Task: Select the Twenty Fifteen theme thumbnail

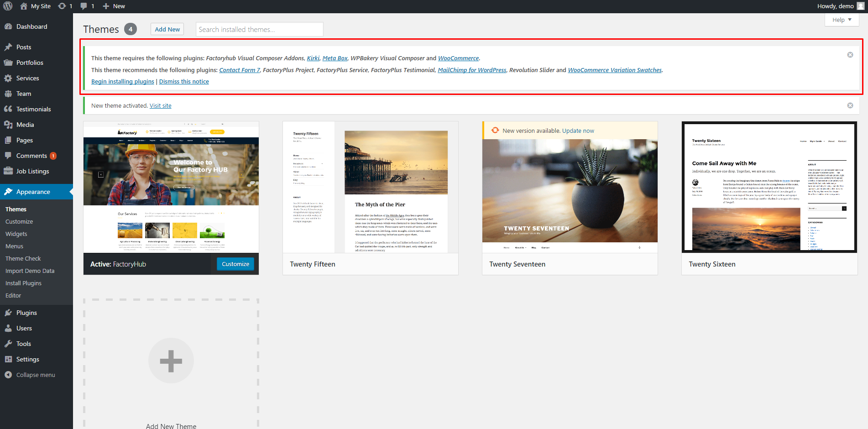Action: click(x=370, y=187)
